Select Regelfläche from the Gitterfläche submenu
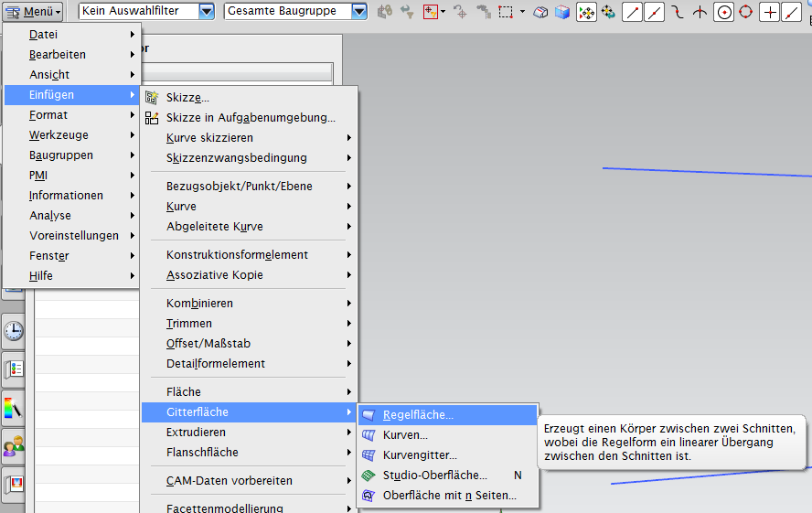The image size is (812, 513). pos(418,415)
